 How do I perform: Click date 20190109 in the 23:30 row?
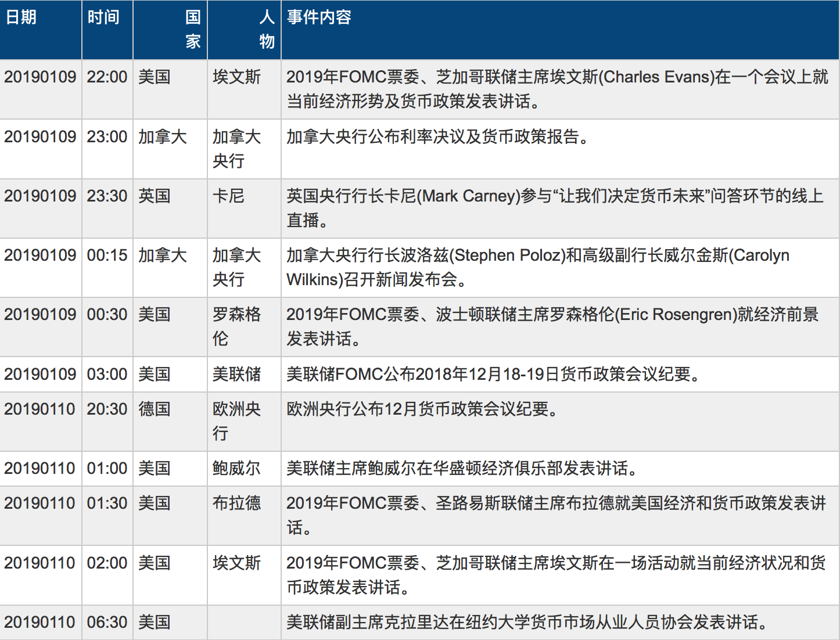tap(40, 196)
